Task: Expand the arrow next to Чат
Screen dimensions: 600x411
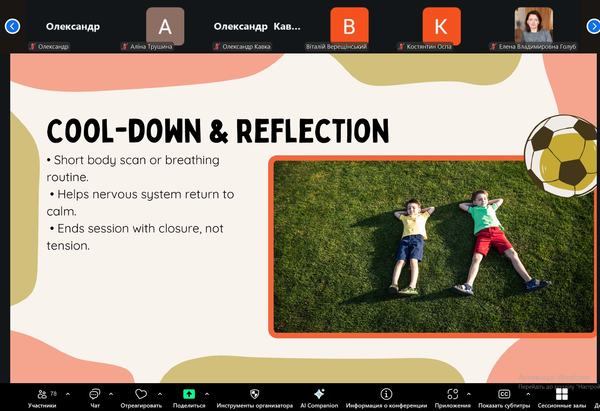Action: [110, 393]
